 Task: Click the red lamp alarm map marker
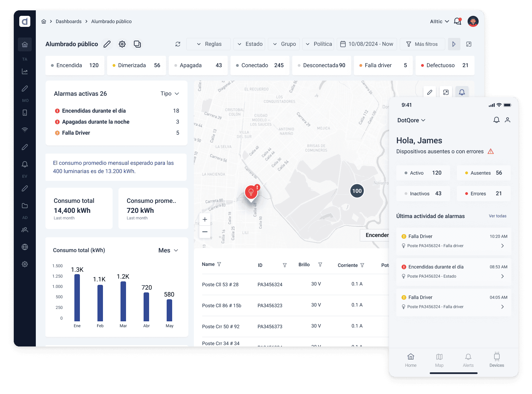[x=251, y=193]
